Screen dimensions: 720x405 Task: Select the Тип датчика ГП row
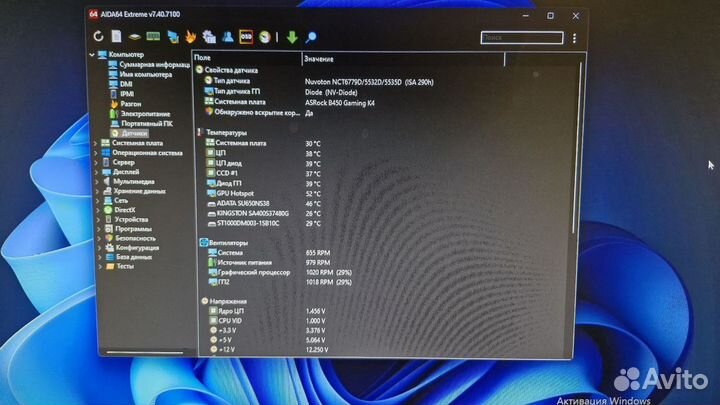pos(281,92)
